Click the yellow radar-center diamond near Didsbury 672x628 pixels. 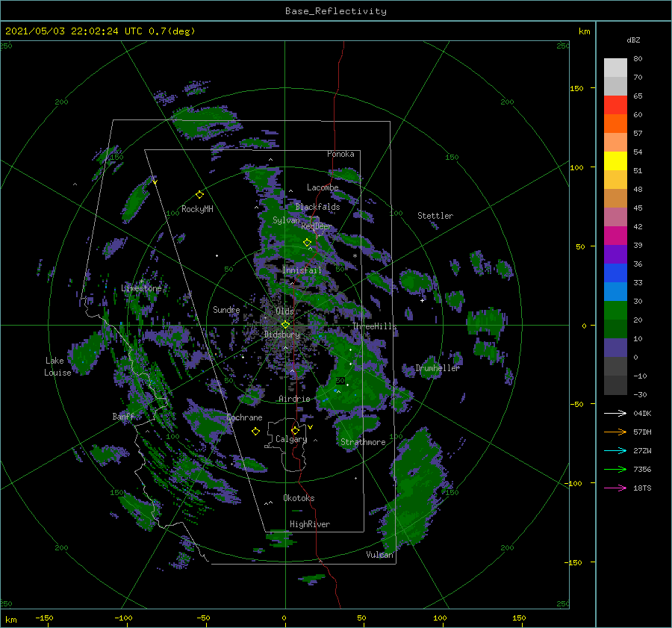tap(285, 325)
